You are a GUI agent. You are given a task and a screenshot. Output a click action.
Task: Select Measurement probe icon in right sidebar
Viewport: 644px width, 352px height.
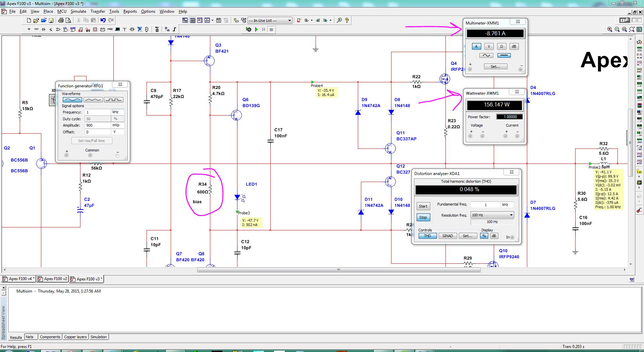tap(639, 172)
